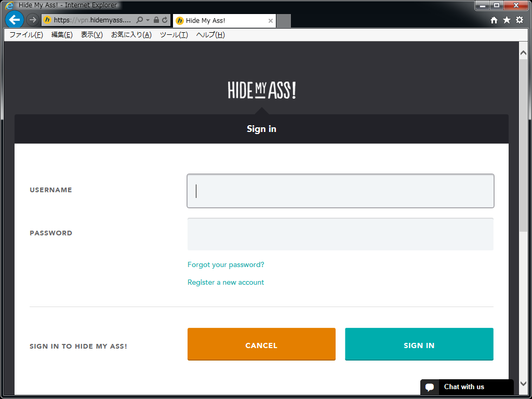The image size is (532, 399).
Task: Open the ヘルプ(H) menu
Action: (210, 35)
